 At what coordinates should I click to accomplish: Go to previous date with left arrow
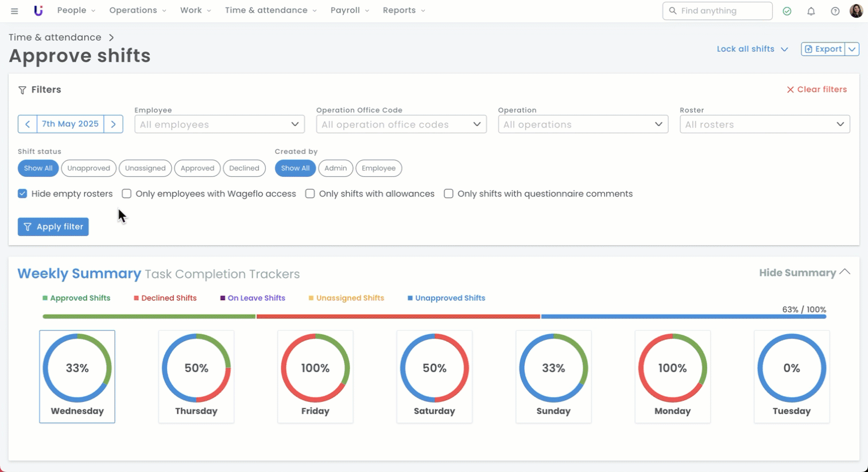[28, 124]
